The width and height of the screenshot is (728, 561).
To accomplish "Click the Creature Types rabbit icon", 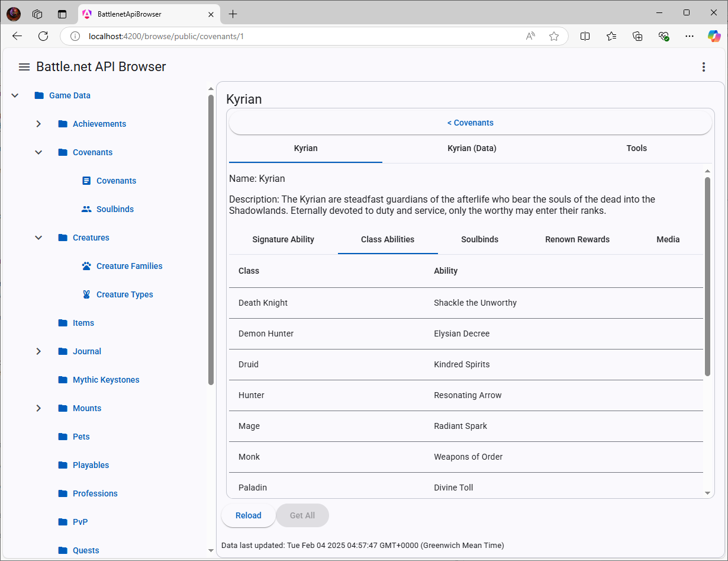I will tap(86, 294).
